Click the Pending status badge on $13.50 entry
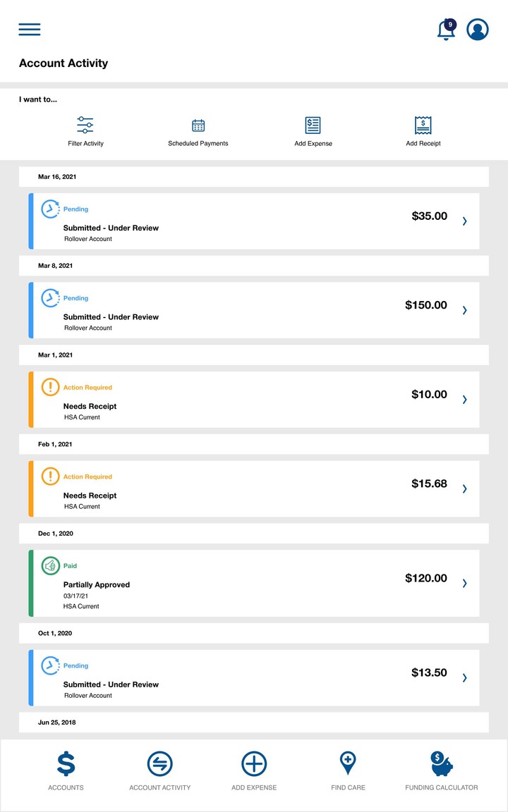This screenshot has width=508, height=812. click(75, 665)
